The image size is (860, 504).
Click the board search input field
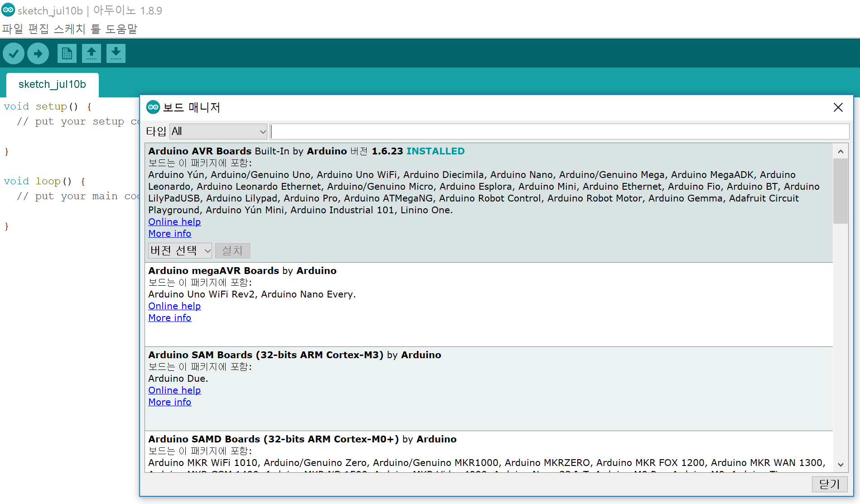tap(560, 131)
